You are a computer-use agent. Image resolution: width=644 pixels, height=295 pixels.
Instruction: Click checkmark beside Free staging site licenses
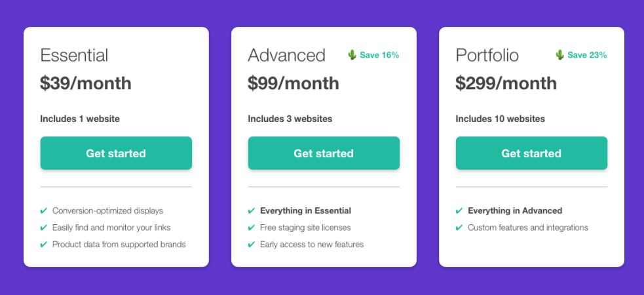[252, 228]
